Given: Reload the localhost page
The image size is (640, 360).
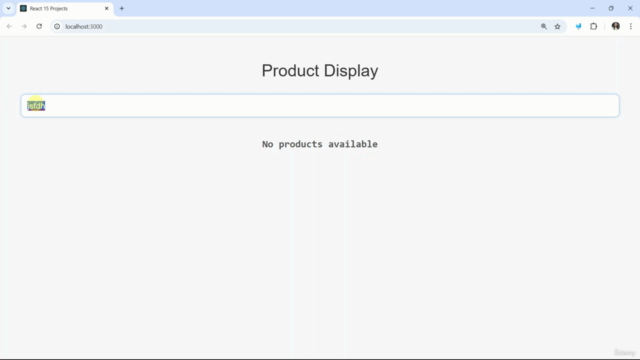Looking at the screenshot, I should point(39,27).
